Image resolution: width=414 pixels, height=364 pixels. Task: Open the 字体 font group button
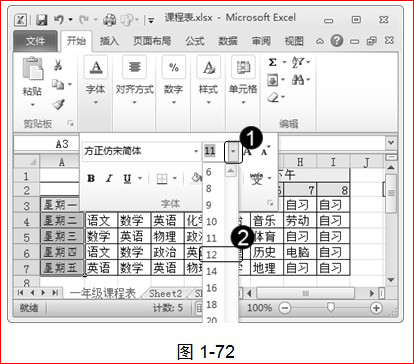coord(96,80)
